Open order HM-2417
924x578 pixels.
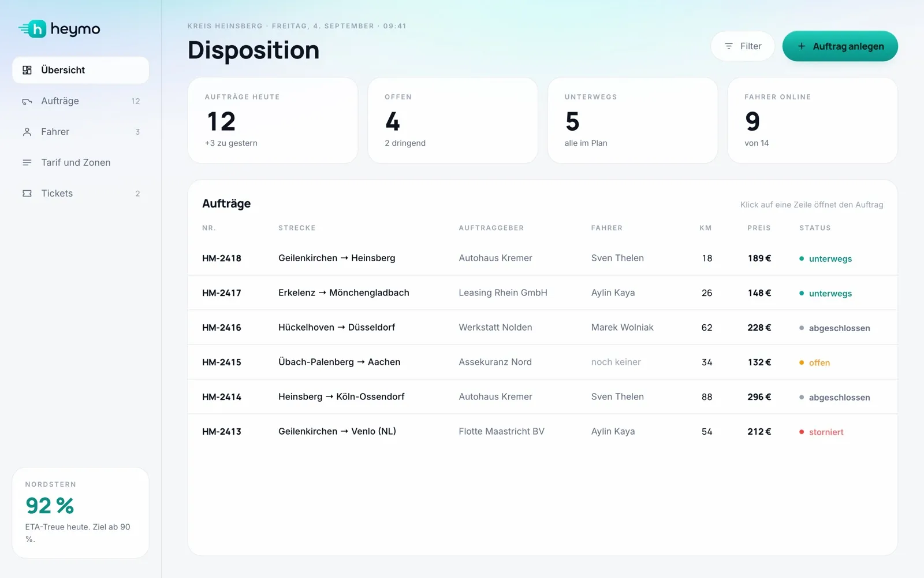(x=543, y=293)
